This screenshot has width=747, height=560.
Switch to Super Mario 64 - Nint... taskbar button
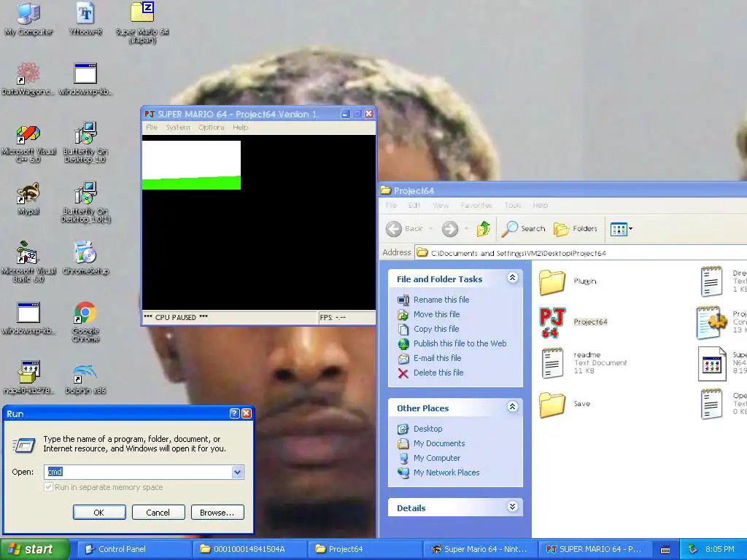click(480, 549)
